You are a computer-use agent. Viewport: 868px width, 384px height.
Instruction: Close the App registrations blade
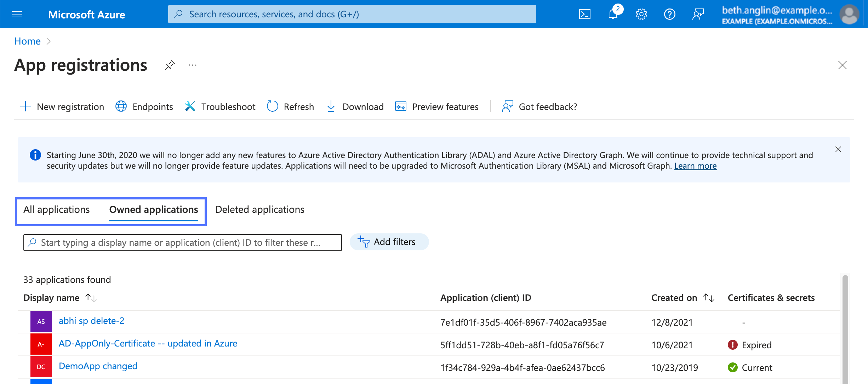click(843, 65)
